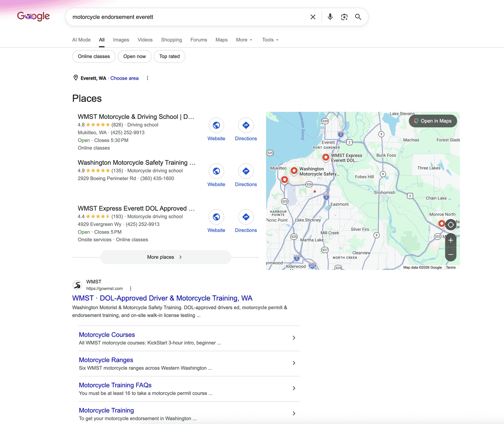The image size is (504, 424).
Task: Toggle the Online classes filter chip
Action: tap(94, 56)
